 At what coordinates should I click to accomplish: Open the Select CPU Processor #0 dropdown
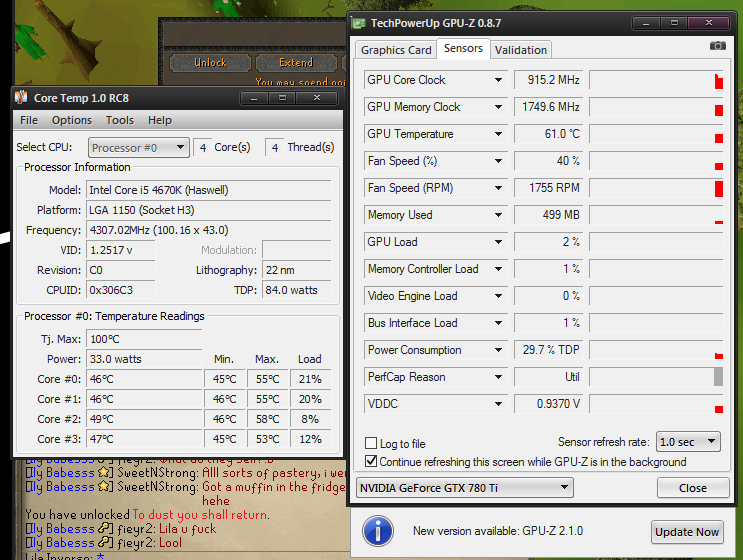(x=138, y=147)
